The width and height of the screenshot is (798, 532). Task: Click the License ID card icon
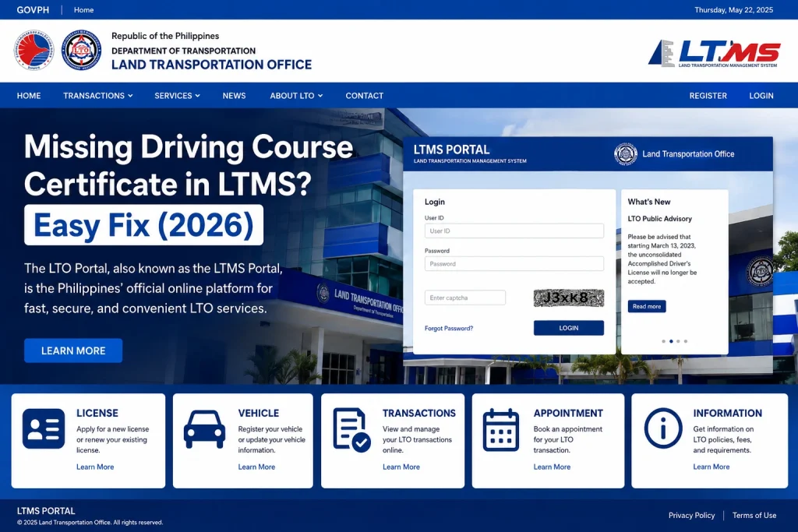pos(44,428)
